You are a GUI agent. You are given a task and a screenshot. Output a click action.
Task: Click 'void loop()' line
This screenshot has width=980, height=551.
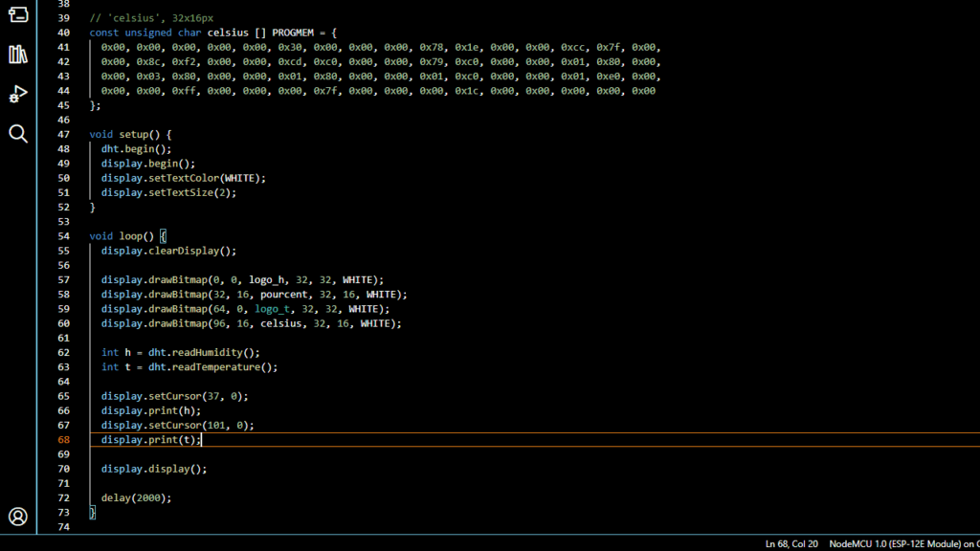pos(122,236)
